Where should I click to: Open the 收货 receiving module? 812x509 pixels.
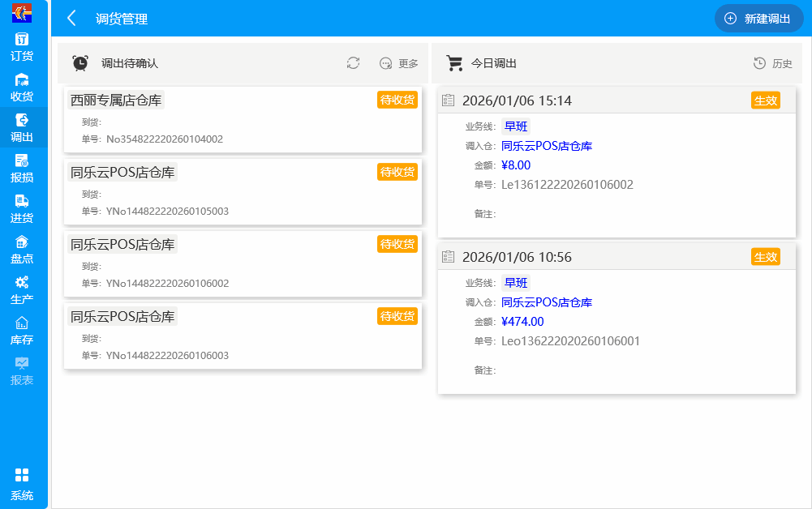point(22,88)
